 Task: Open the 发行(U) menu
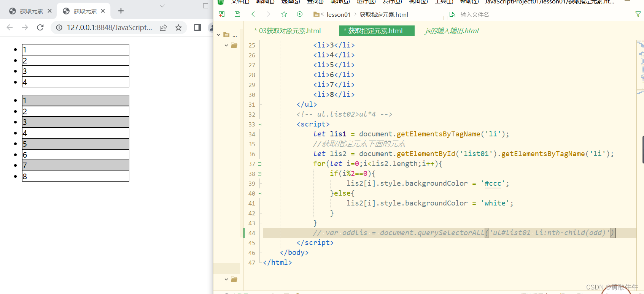click(392, 2)
